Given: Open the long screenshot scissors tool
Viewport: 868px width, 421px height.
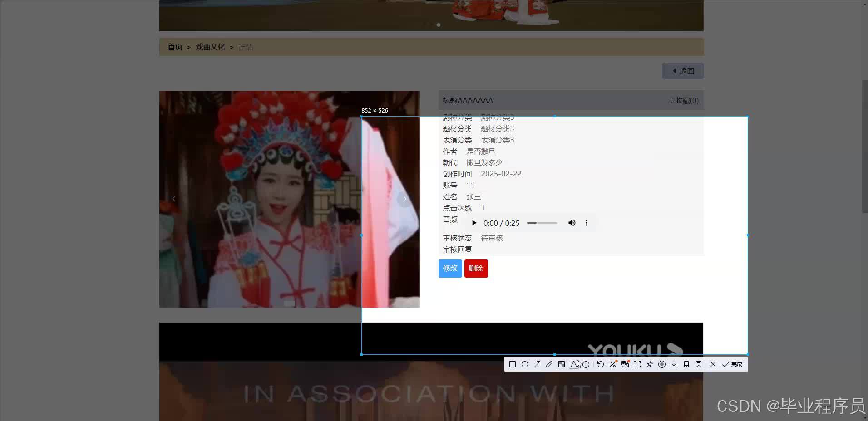Looking at the screenshot, I should pyautogui.click(x=613, y=364).
